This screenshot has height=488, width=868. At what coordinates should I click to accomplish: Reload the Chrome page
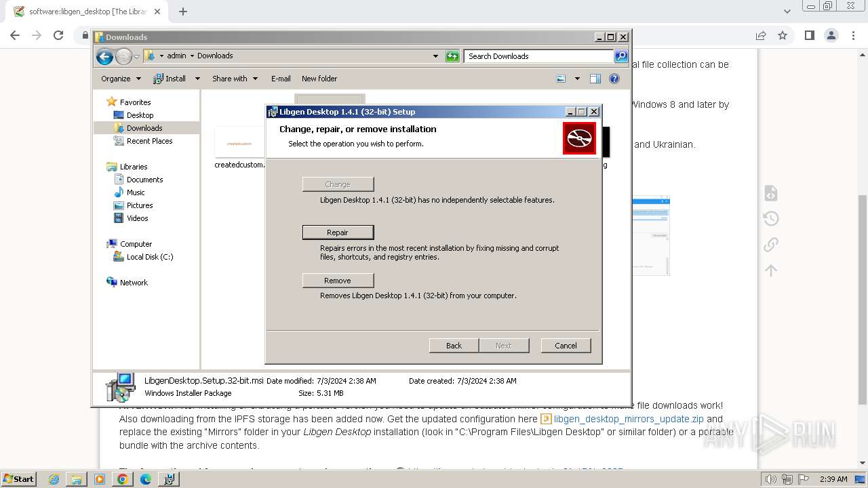point(58,35)
